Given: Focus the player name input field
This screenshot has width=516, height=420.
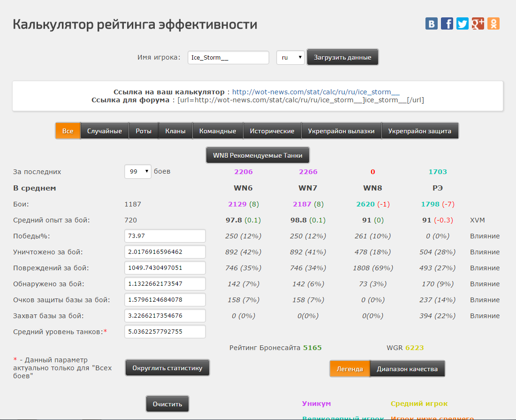Looking at the screenshot, I should [228, 58].
